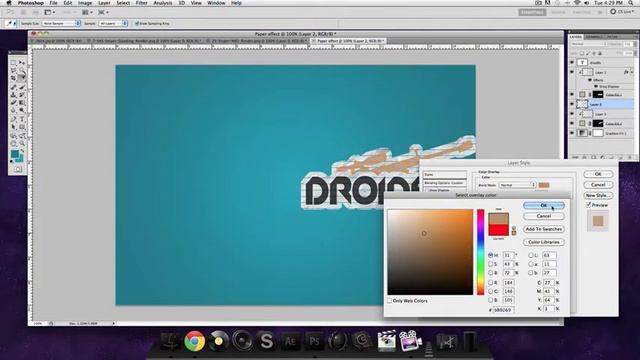
Task: Click Add To Swatches button
Action: (544, 229)
